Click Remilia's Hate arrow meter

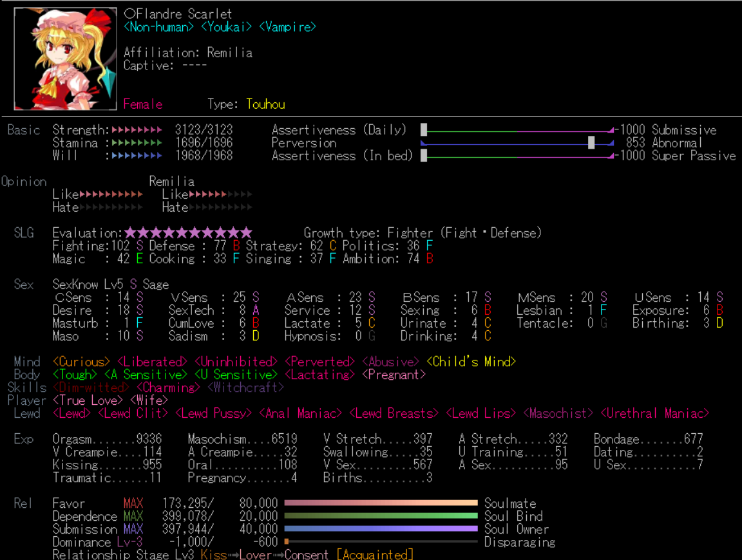(x=220, y=207)
